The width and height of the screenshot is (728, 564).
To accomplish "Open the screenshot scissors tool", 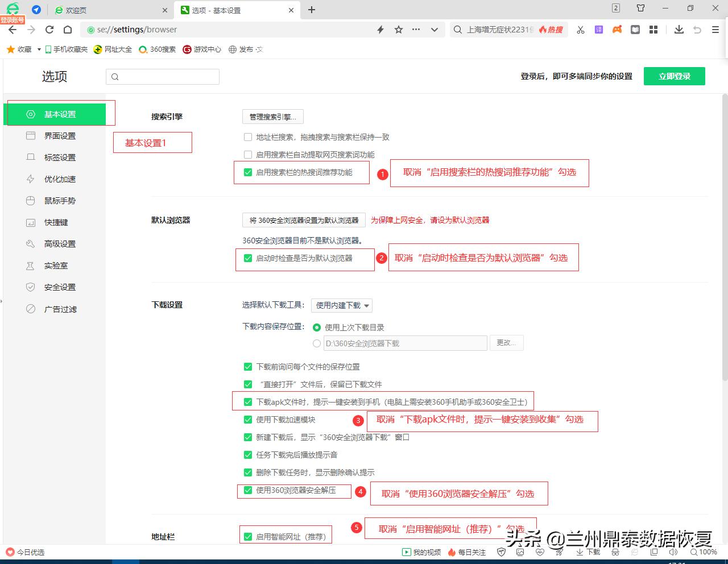I will [x=580, y=29].
